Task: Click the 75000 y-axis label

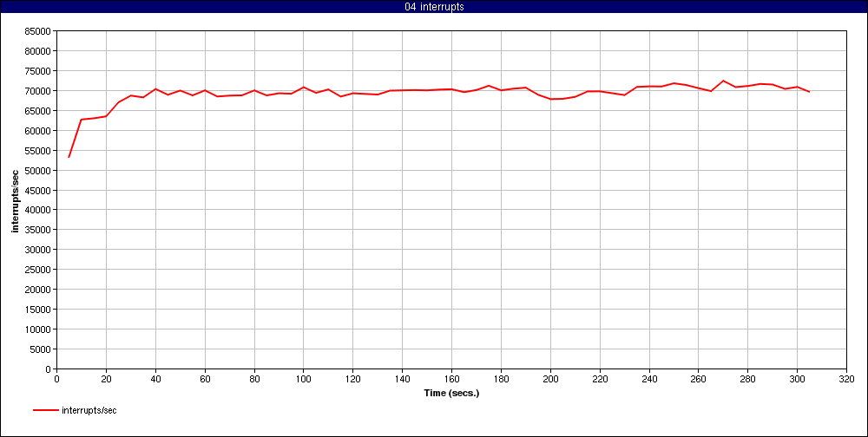Action: pos(38,71)
